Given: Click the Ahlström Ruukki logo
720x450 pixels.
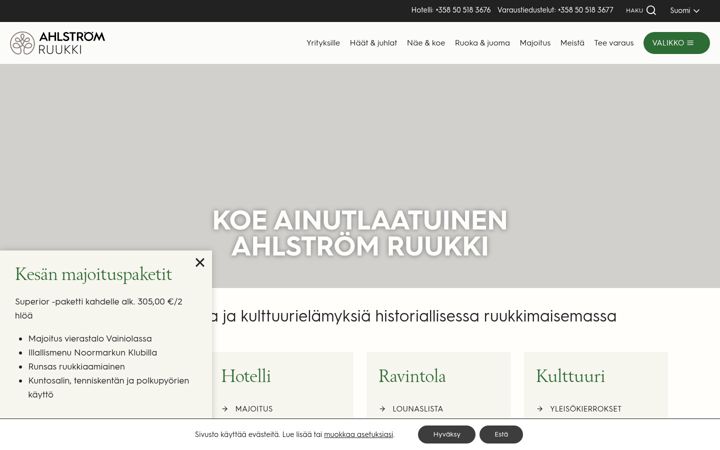Looking at the screenshot, I should click(57, 43).
